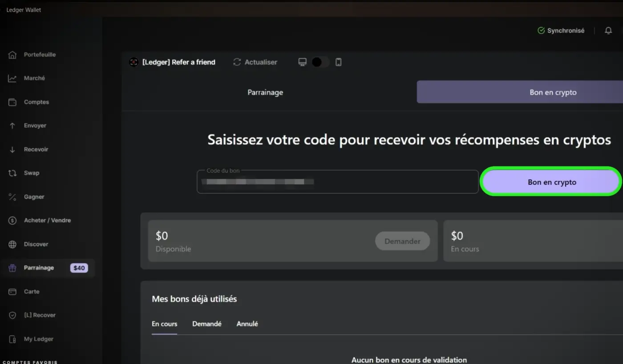
Task: Click the Envoyer arrow icon
Action: pyautogui.click(x=12, y=125)
